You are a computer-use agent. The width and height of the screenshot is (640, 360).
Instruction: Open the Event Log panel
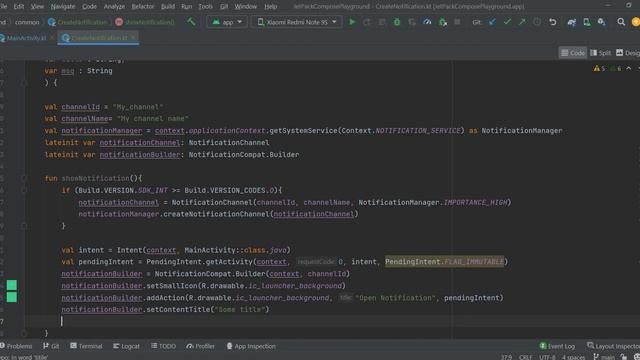pyautogui.click(x=557, y=346)
